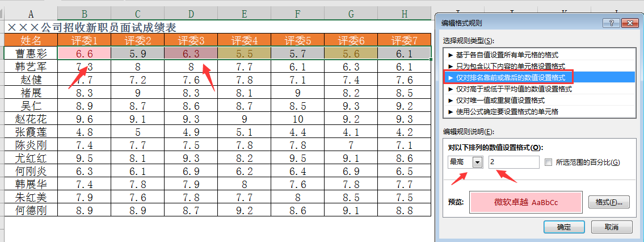The width and height of the screenshot is (644, 242).
Task: Select column F header
Action: click(x=298, y=14)
